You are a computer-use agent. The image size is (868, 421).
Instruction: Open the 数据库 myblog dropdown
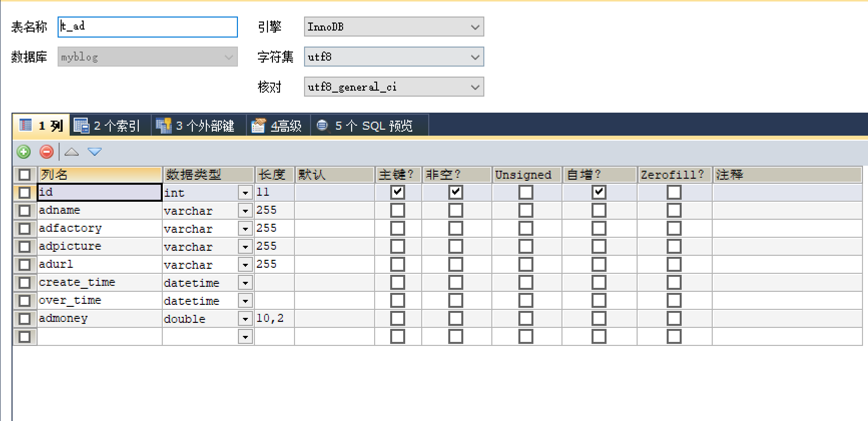point(148,57)
